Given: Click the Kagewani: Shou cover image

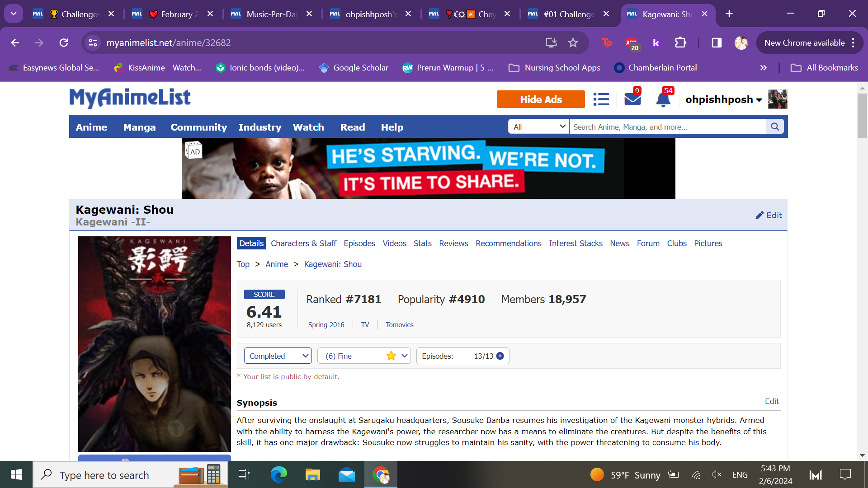Looking at the screenshot, I should [154, 344].
